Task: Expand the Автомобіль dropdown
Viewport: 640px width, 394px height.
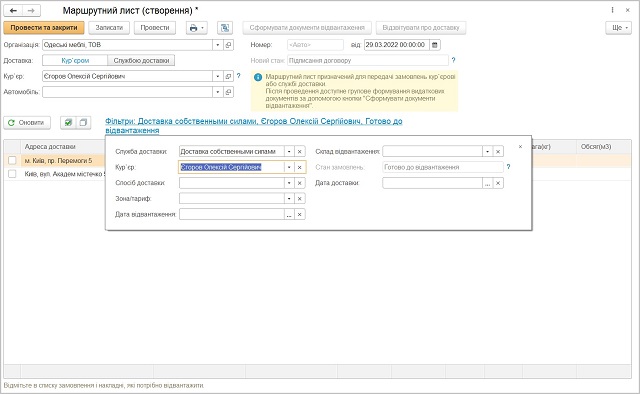Action: (x=218, y=92)
